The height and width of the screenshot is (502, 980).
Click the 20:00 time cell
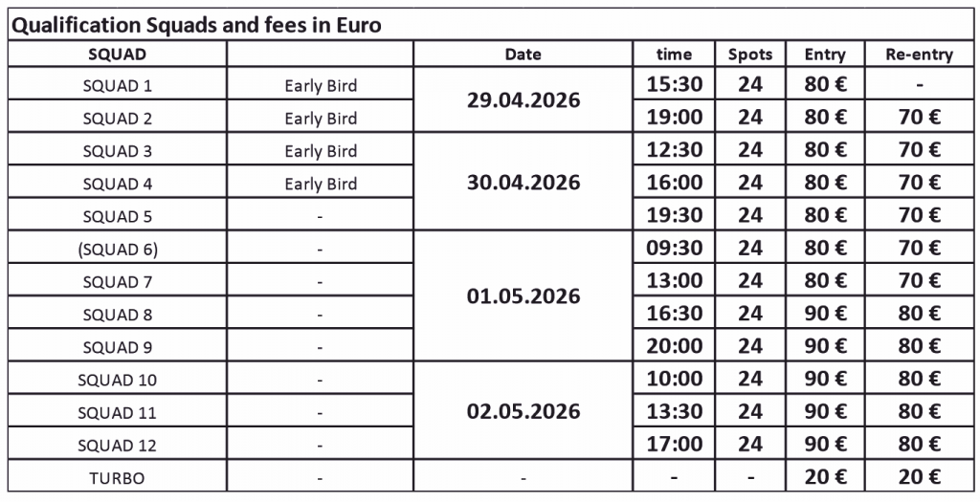[x=675, y=346]
